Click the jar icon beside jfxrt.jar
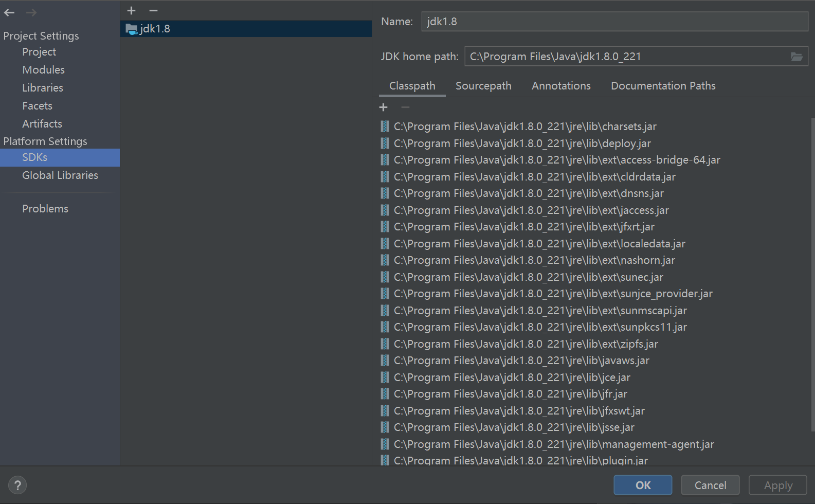815x504 pixels. [385, 227]
